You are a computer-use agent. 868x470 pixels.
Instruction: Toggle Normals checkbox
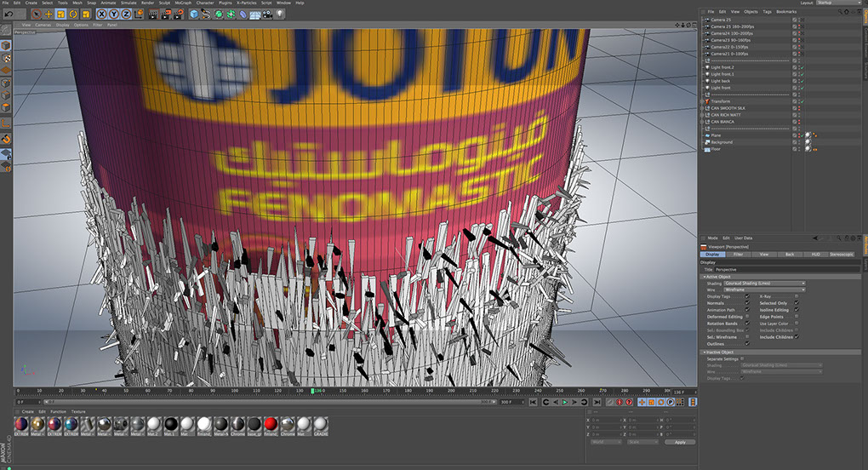pyautogui.click(x=747, y=303)
